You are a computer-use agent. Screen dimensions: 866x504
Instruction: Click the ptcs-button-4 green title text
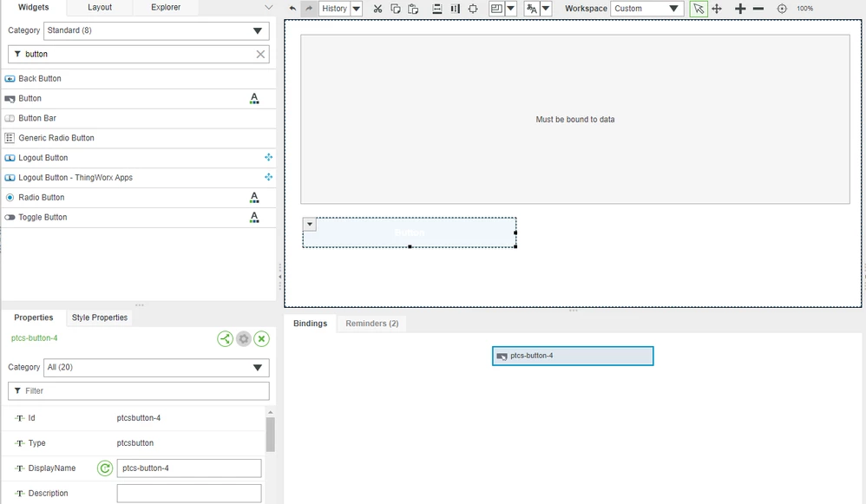coord(34,337)
